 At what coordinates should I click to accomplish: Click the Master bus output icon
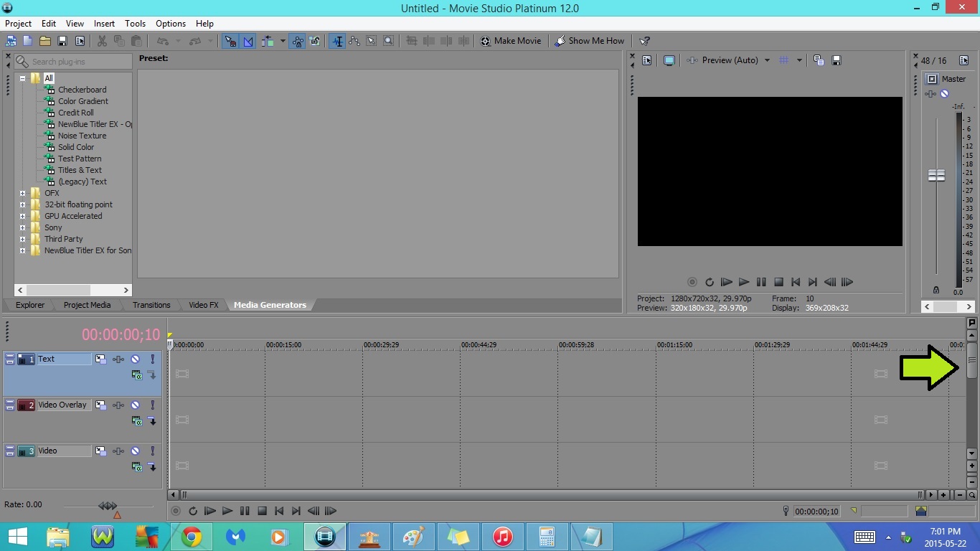pos(932,79)
